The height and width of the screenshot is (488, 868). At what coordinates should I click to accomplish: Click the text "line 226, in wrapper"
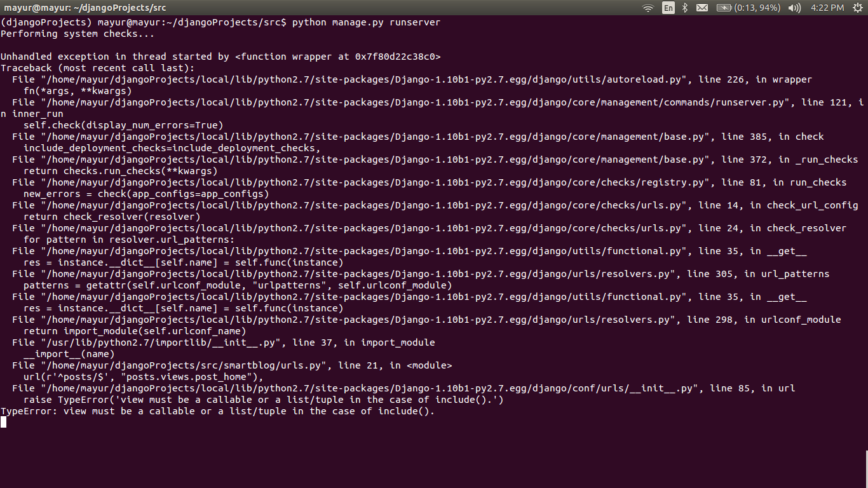(755, 79)
